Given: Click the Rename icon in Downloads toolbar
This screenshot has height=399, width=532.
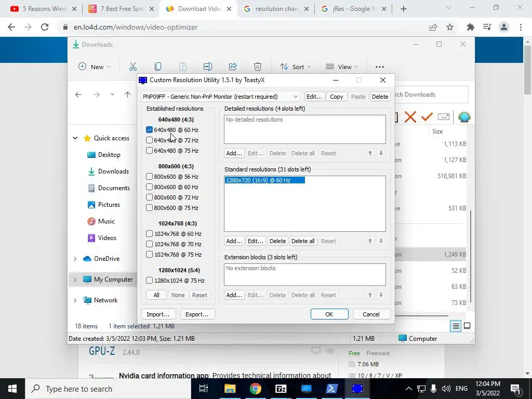Looking at the screenshot, I should 208,66.
